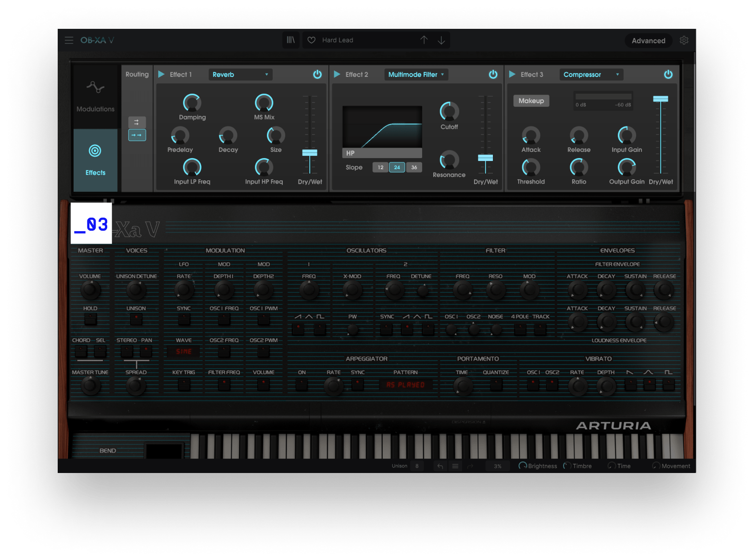This screenshot has width=754, height=560.
Task: Switch to the Modulations tab
Action: (95, 97)
